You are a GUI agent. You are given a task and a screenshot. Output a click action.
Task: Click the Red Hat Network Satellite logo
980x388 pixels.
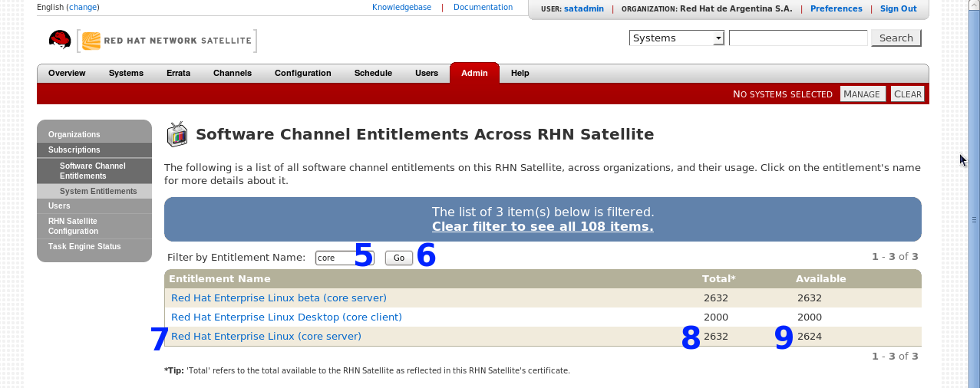point(167,41)
